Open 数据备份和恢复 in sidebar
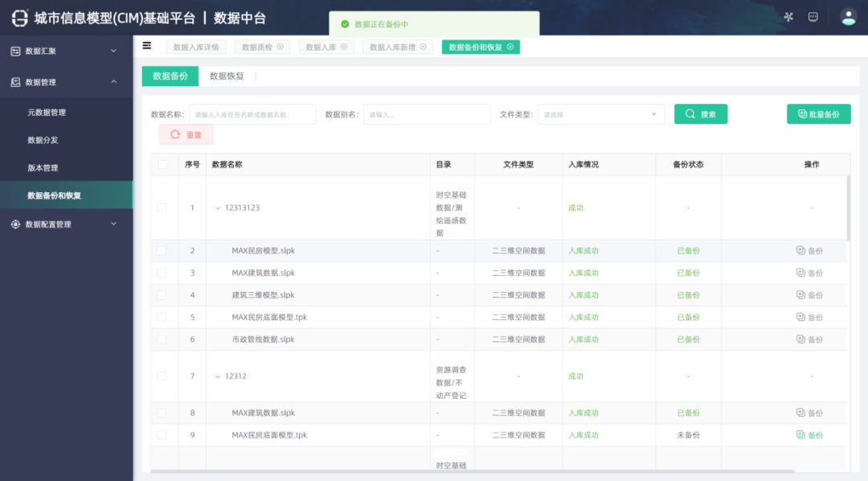The height and width of the screenshot is (481, 868). click(67, 195)
